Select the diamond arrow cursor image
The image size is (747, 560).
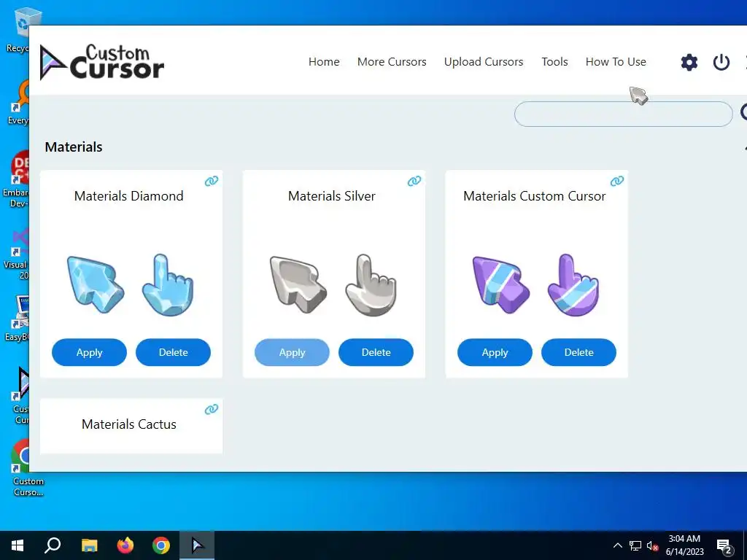(96, 284)
